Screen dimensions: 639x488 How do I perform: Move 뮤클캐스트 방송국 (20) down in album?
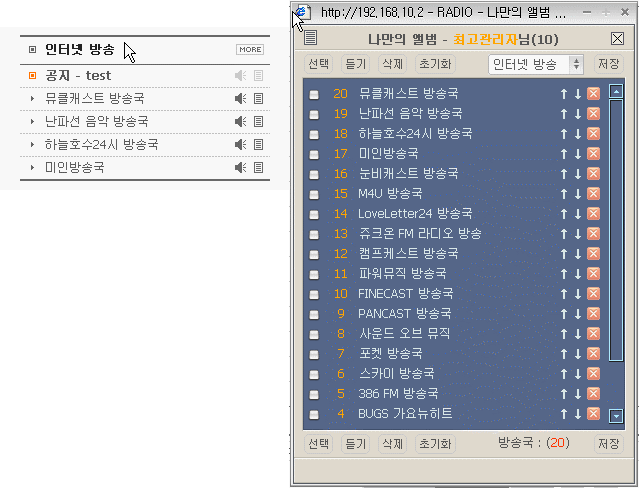coord(578,94)
